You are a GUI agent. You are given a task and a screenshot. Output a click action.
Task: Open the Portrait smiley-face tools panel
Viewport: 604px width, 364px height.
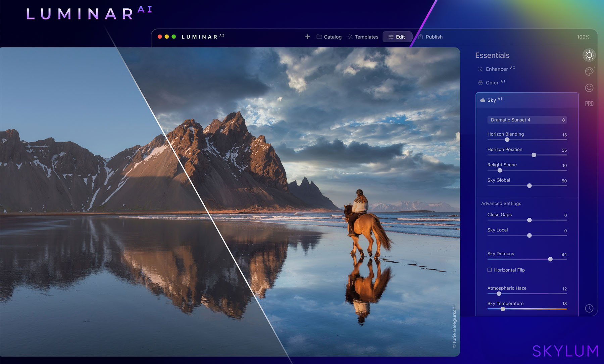tap(589, 87)
